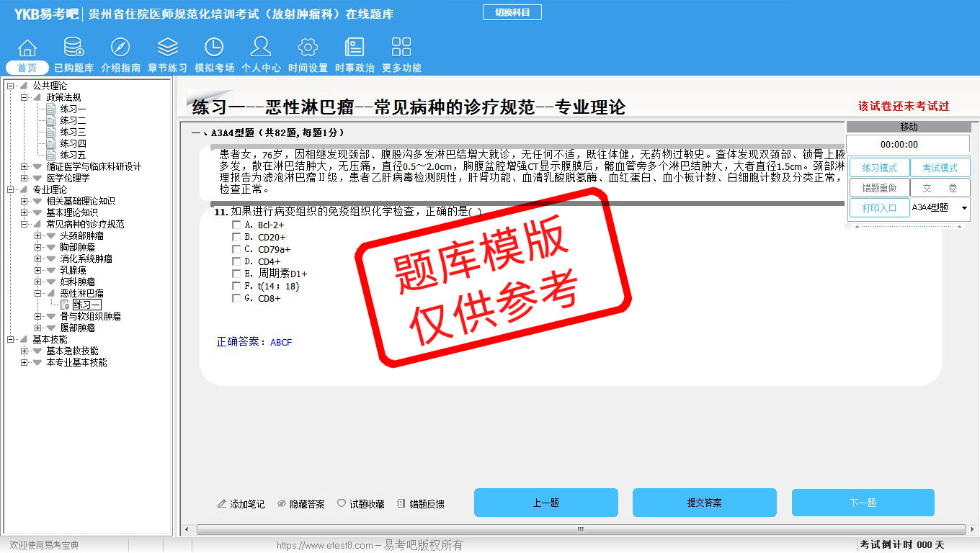This screenshot has width=980, height=553.
Task: Open 模拟考场 clock icon
Action: coord(214,48)
